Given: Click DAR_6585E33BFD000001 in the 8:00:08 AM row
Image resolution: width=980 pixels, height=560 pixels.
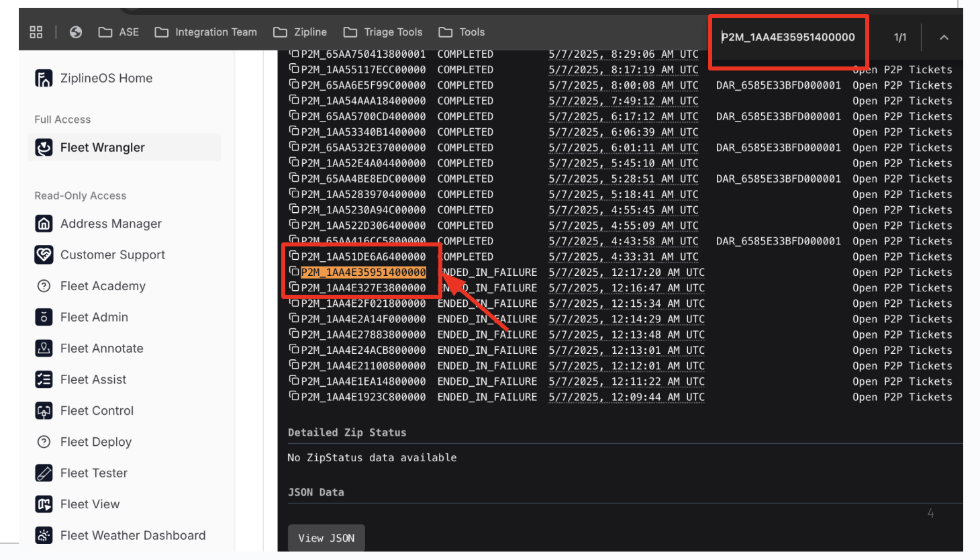Looking at the screenshot, I should click(x=779, y=85).
